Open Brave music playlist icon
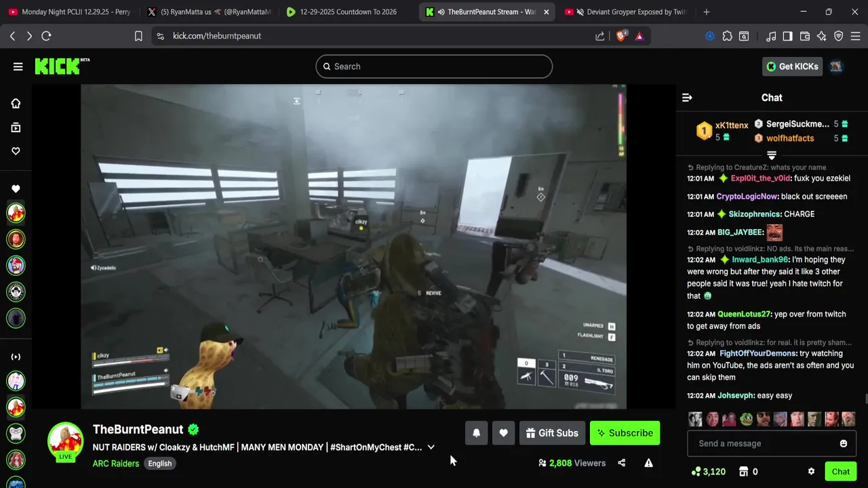The image size is (868, 488). (x=771, y=36)
